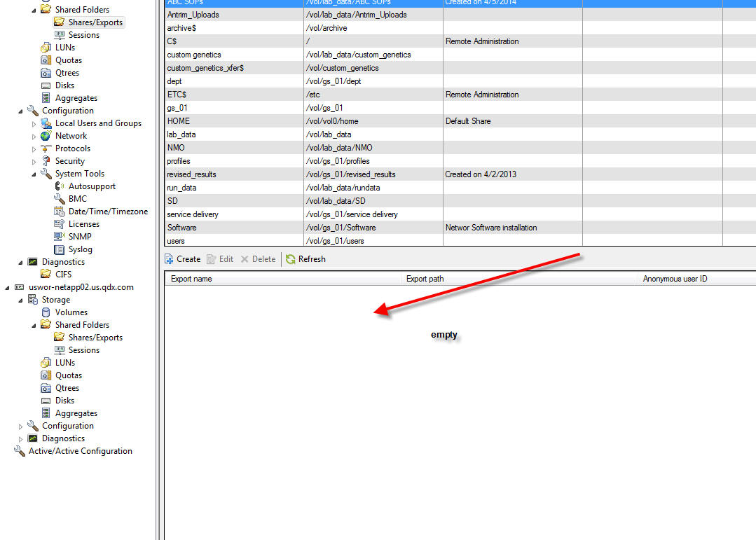
Task: Select the Active/Active Configuration icon
Action: 20,451
